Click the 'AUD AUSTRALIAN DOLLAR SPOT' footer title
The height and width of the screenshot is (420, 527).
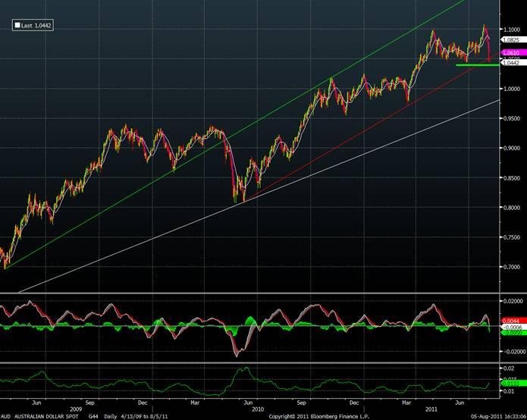[39, 417]
